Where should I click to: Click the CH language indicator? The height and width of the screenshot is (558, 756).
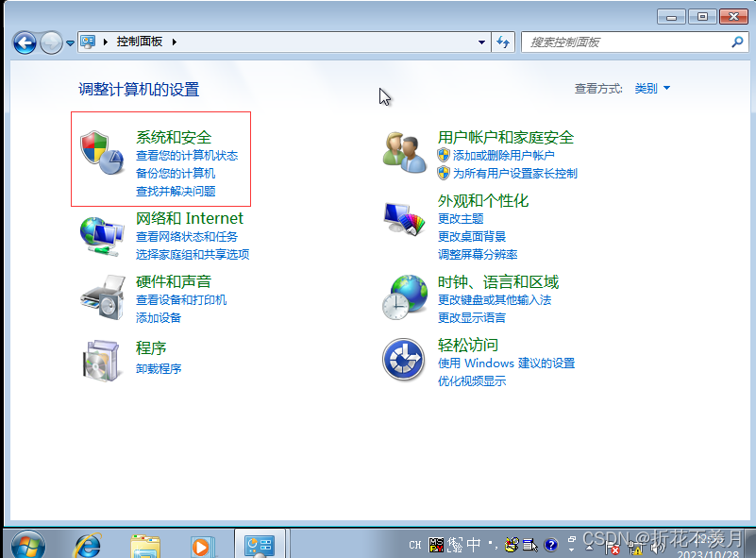coord(415,545)
